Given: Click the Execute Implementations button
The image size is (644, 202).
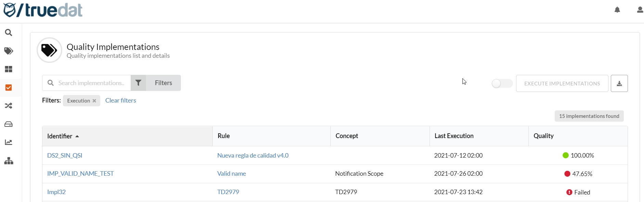Looking at the screenshot, I should [562, 83].
